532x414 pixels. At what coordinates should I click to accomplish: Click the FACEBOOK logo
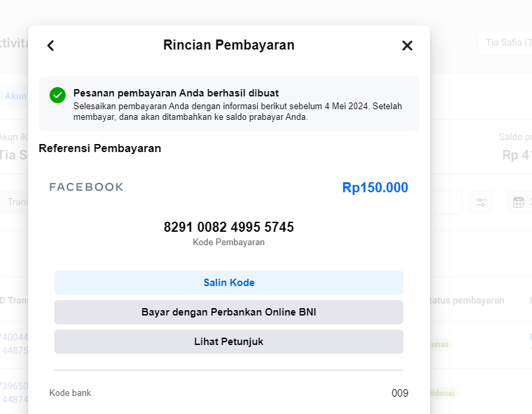point(86,188)
